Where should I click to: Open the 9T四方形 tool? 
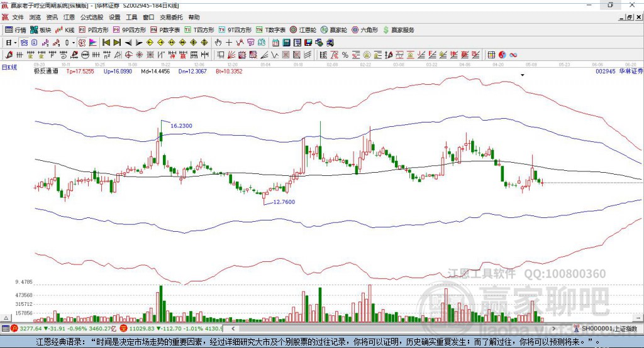[235, 30]
